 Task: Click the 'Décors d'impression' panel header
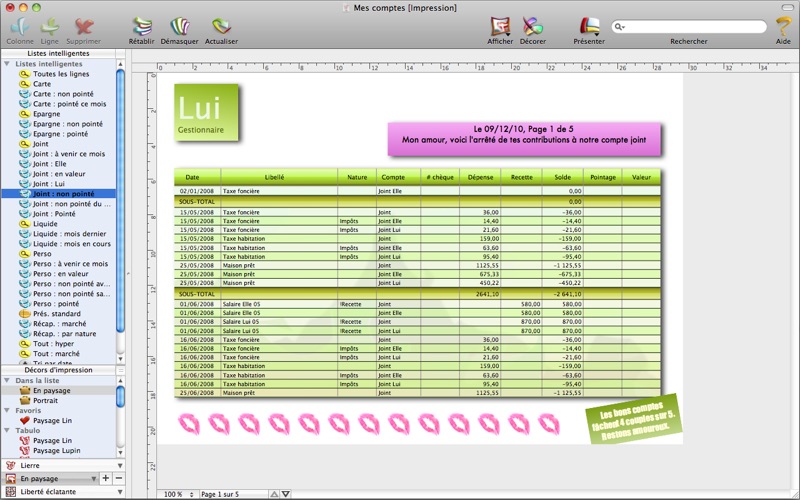point(58,370)
